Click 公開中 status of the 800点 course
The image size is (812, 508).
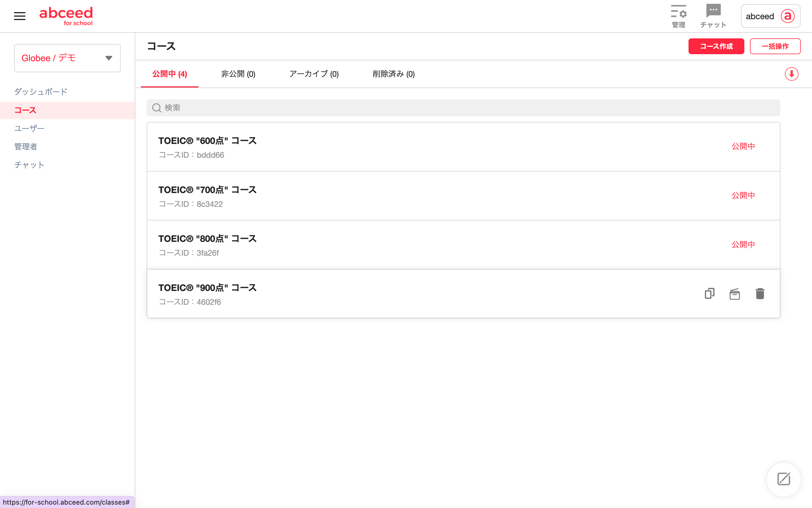(743, 245)
